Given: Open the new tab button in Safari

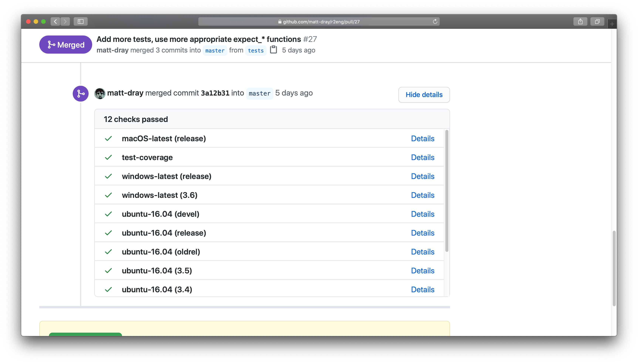Looking at the screenshot, I should (x=612, y=23).
